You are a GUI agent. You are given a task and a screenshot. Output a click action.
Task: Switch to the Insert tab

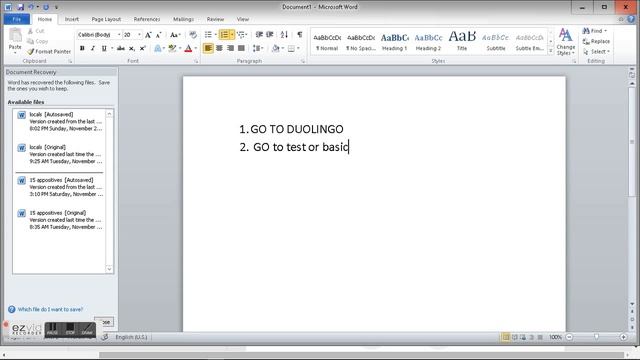(x=71, y=19)
